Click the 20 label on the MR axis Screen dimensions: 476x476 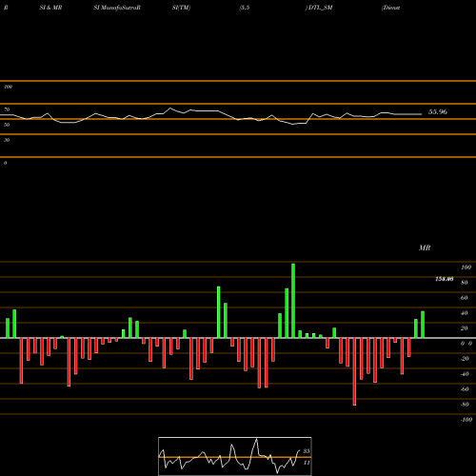tap(465, 328)
